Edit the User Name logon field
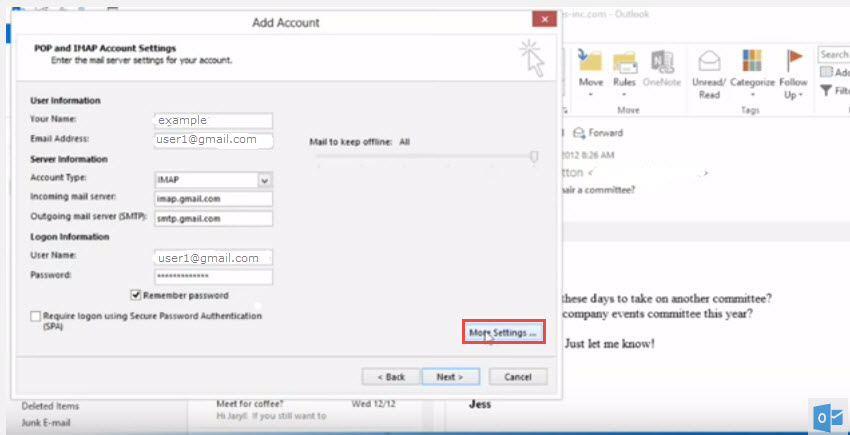The height and width of the screenshot is (435, 850). point(214,258)
